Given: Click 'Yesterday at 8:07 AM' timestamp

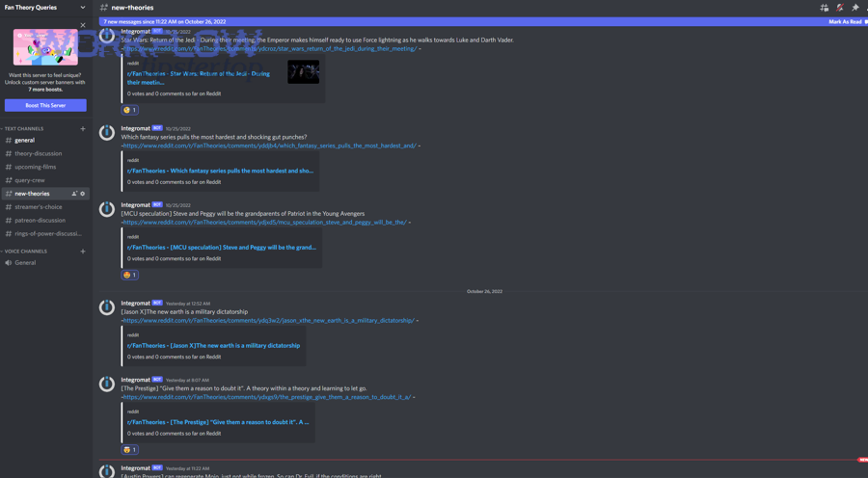Looking at the screenshot, I should tap(187, 380).
